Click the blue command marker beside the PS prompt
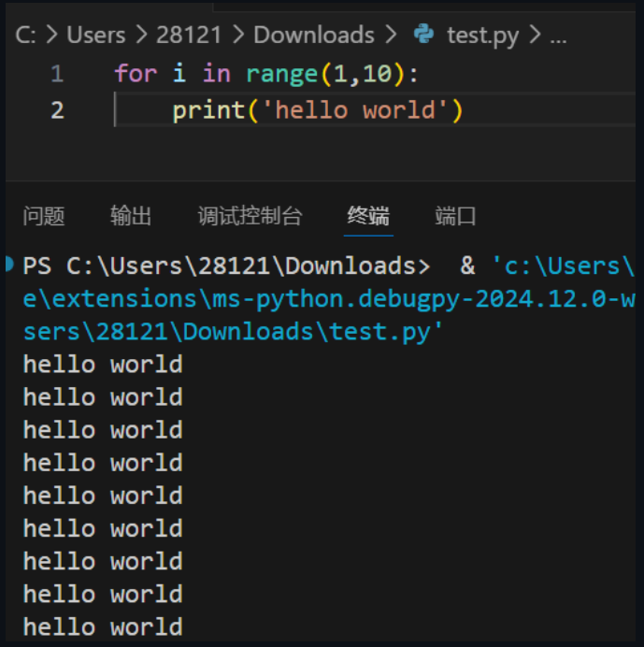Screen dimensions: 644x647 [9, 266]
